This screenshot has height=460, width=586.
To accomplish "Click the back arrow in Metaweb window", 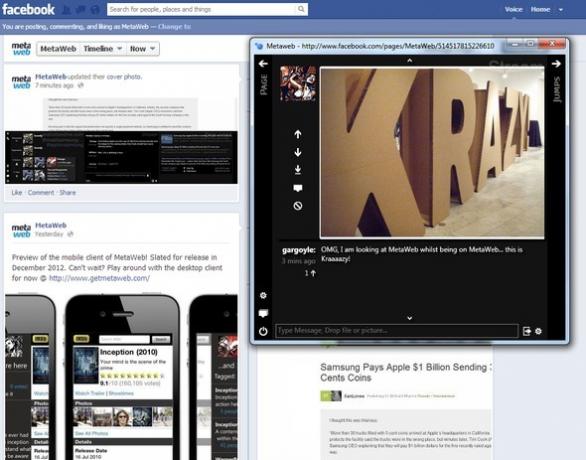I will point(263,64).
